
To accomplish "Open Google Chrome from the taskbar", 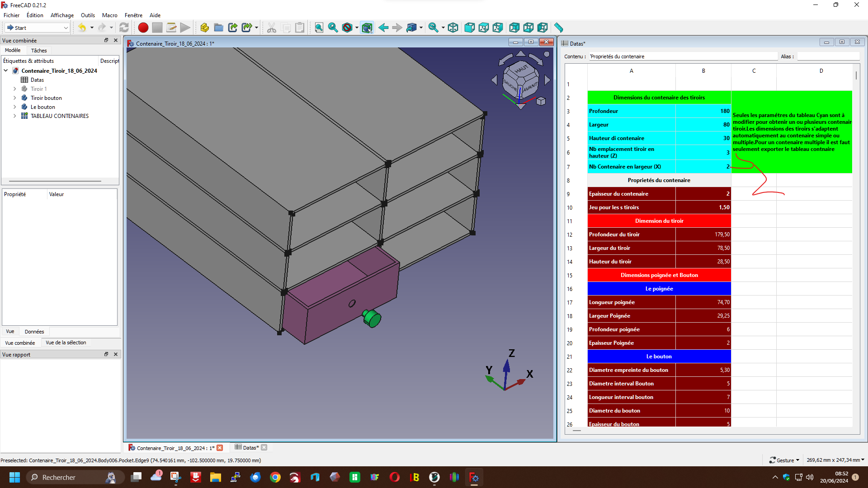I will tap(275, 477).
